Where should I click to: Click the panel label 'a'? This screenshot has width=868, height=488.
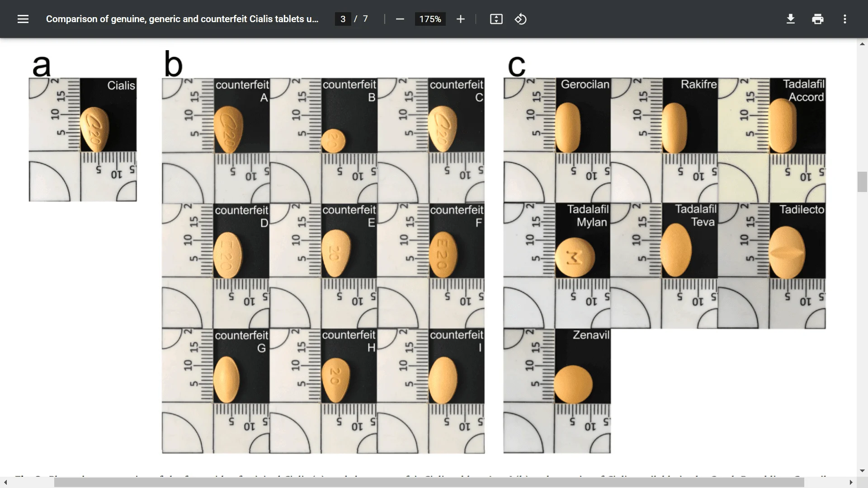42,66
